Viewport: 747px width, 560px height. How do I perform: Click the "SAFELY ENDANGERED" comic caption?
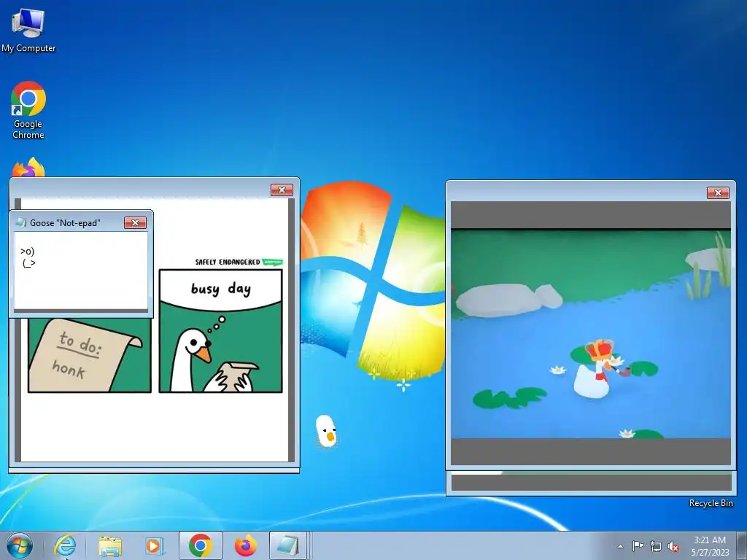tap(228, 262)
